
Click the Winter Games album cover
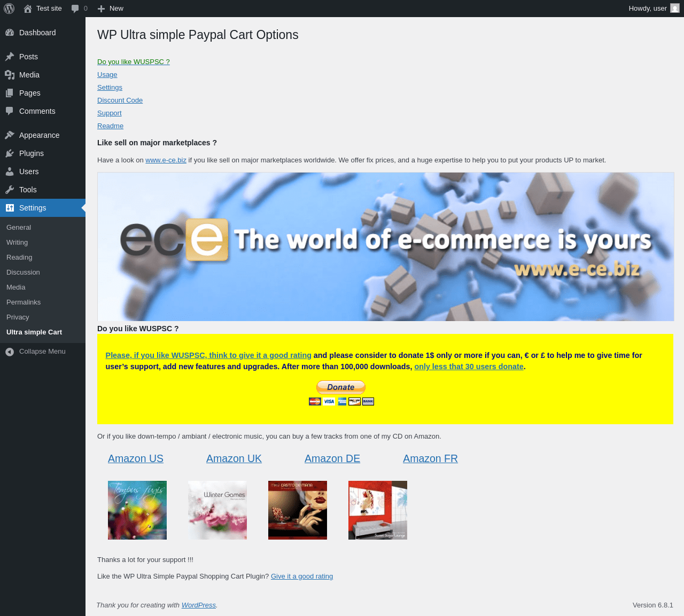click(217, 510)
